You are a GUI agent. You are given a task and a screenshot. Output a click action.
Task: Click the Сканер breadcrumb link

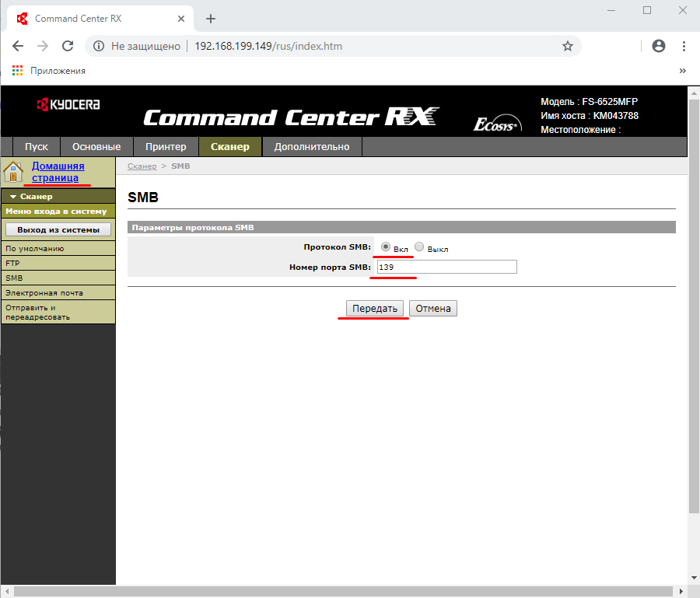142,166
